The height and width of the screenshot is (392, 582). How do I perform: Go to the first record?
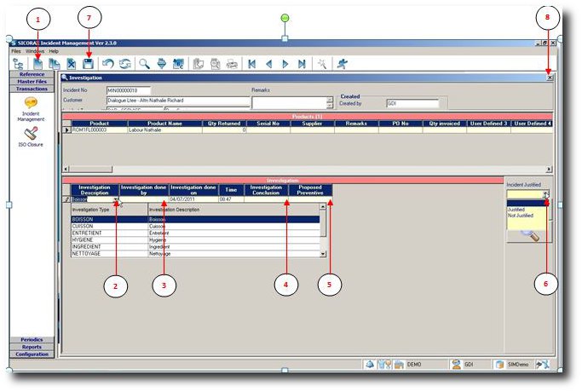(251, 63)
